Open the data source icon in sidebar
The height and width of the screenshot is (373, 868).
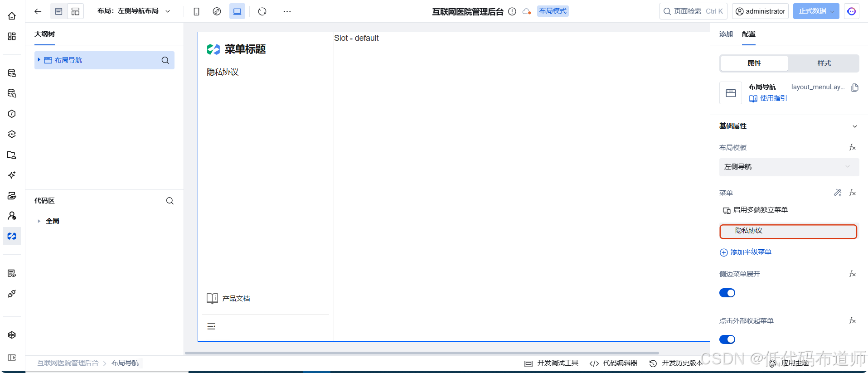(12, 73)
